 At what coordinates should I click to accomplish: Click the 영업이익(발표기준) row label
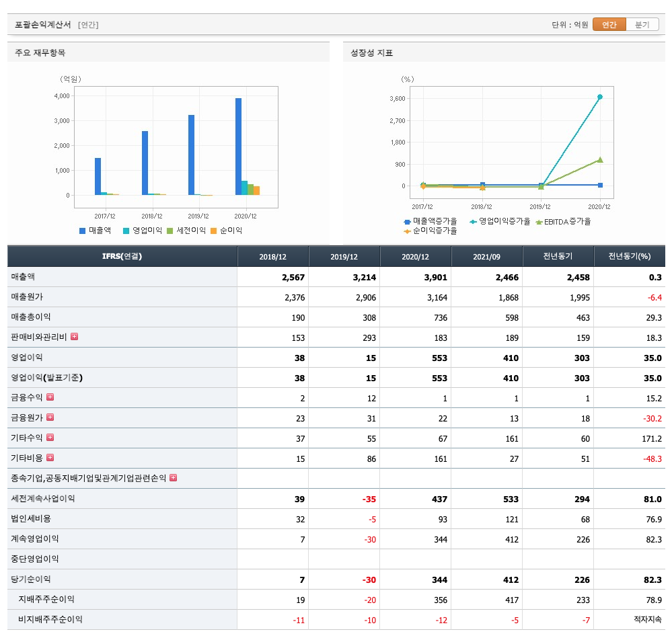[x=46, y=377]
